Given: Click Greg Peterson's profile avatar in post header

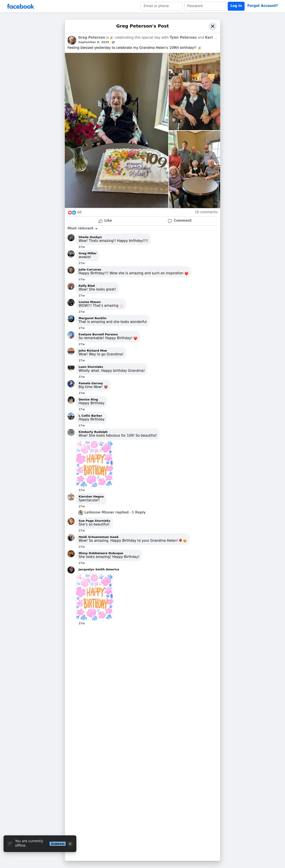Looking at the screenshot, I should tap(72, 40).
